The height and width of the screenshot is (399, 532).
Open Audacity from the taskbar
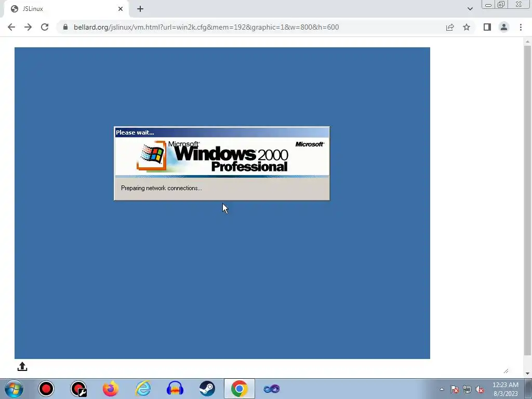coord(175,389)
